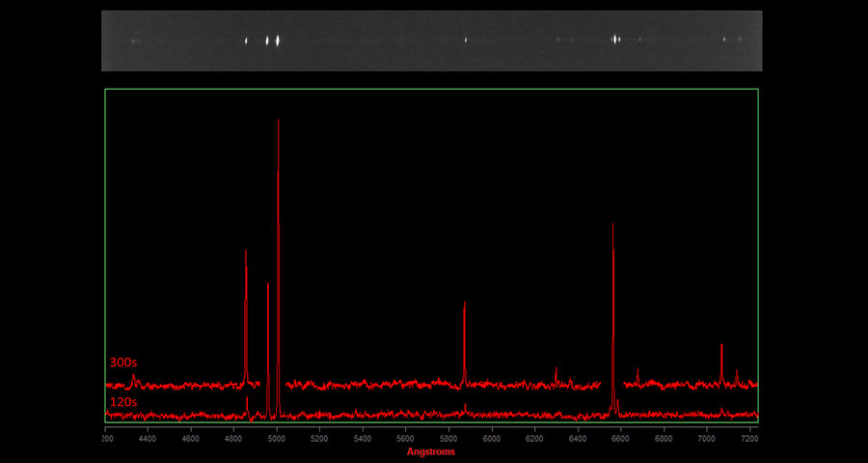Click the 5400 axis tick label
Viewport: 868px width, 463px height.
tap(363, 439)
